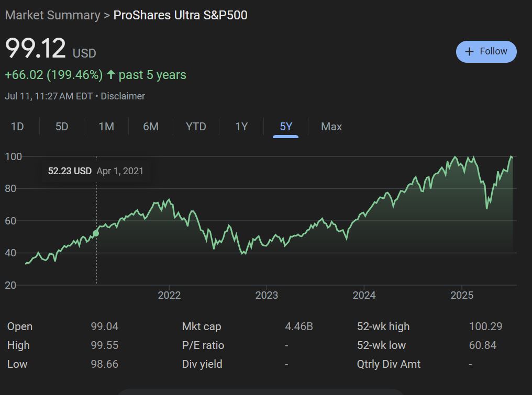Click the 2025 axis label
532x395 pixels.
(462, 295)
